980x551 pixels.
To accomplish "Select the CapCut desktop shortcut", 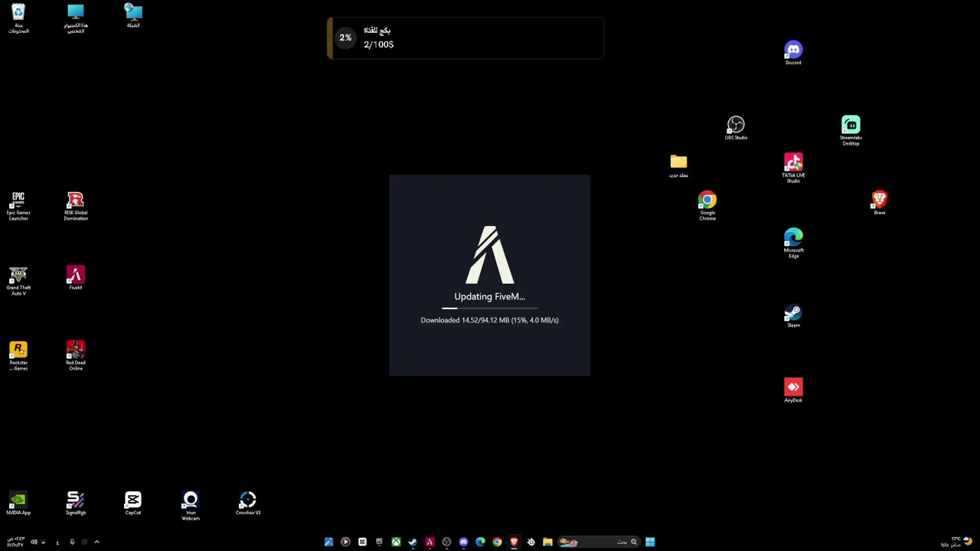I will click(133, 504).
